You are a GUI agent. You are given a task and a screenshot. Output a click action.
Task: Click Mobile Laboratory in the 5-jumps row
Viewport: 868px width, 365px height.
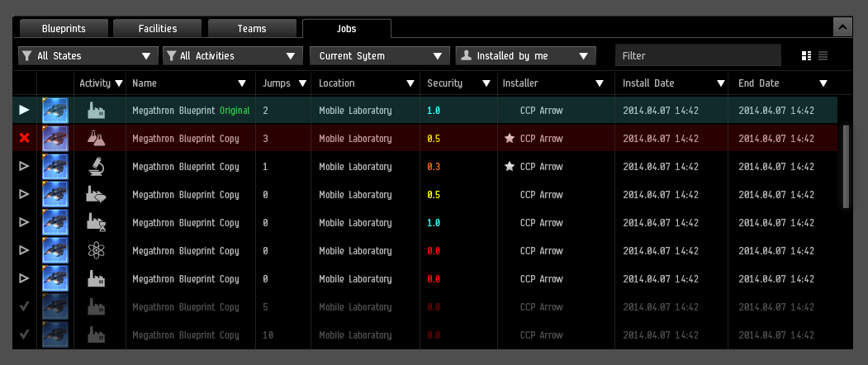[x=355, y=307]
